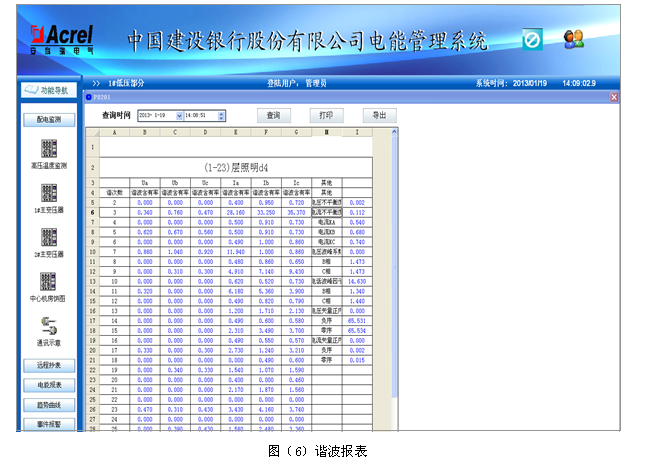Click the two-user icon in header
This screenshot has width=672, height=464.
(573, 39)
